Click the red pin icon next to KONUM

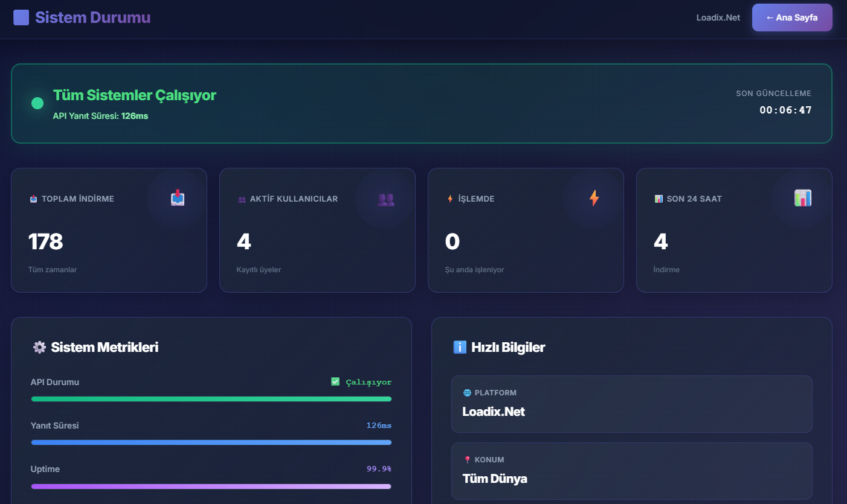467,460
